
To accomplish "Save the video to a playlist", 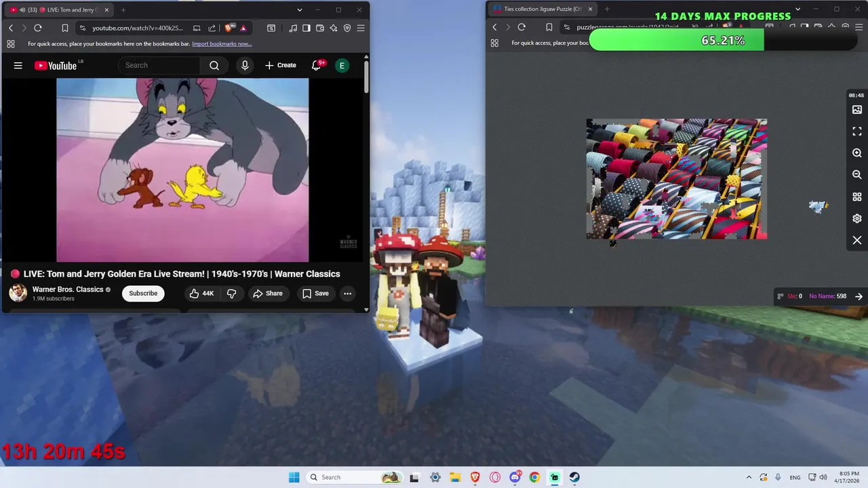I will pos(315,293).
